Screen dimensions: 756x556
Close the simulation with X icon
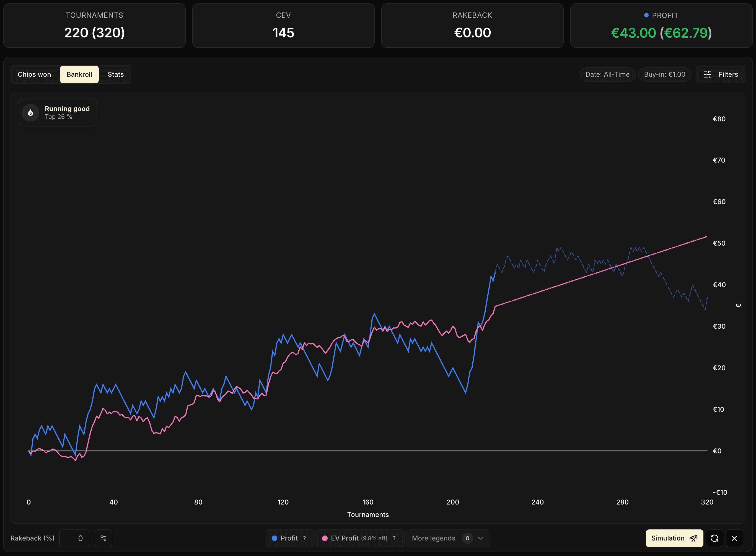[734, 538]
